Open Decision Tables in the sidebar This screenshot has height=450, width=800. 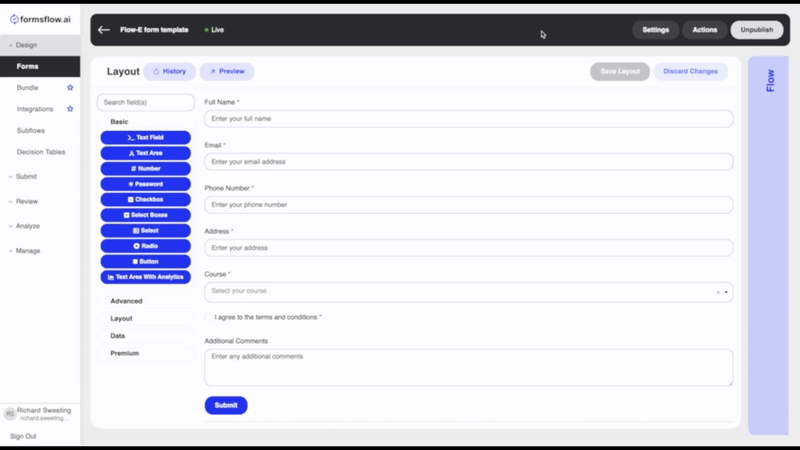click(41, 152)
